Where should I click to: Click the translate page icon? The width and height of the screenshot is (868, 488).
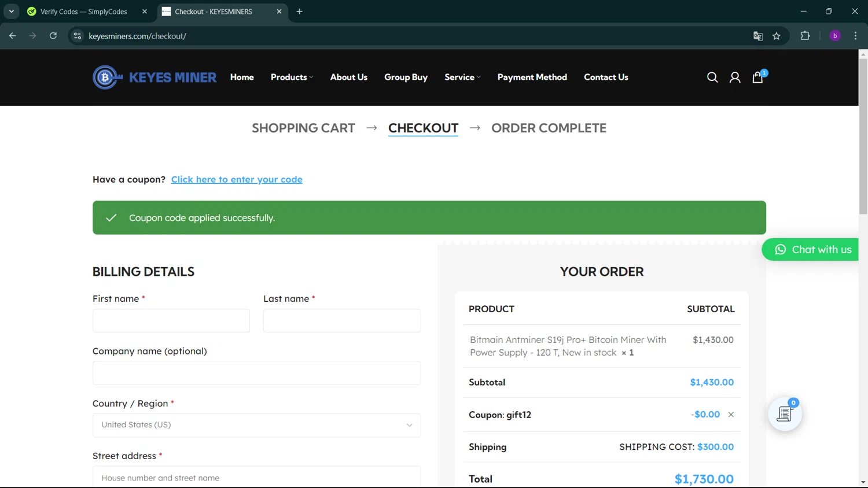click(758, 36)
